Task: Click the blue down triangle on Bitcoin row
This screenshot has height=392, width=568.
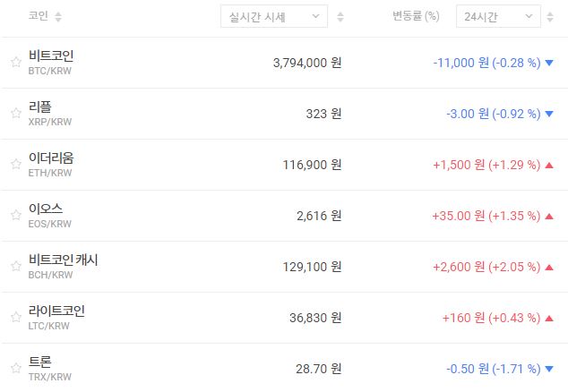Action: tap(549, 63)
